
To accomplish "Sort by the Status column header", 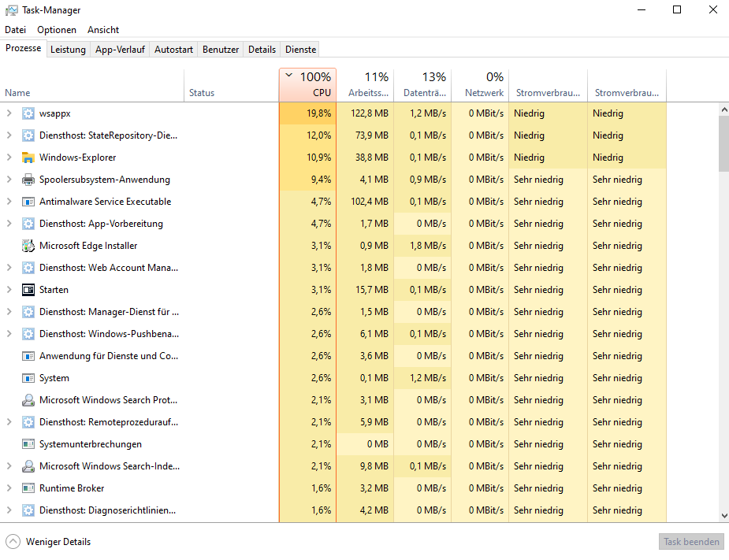I will click(232, 85).
